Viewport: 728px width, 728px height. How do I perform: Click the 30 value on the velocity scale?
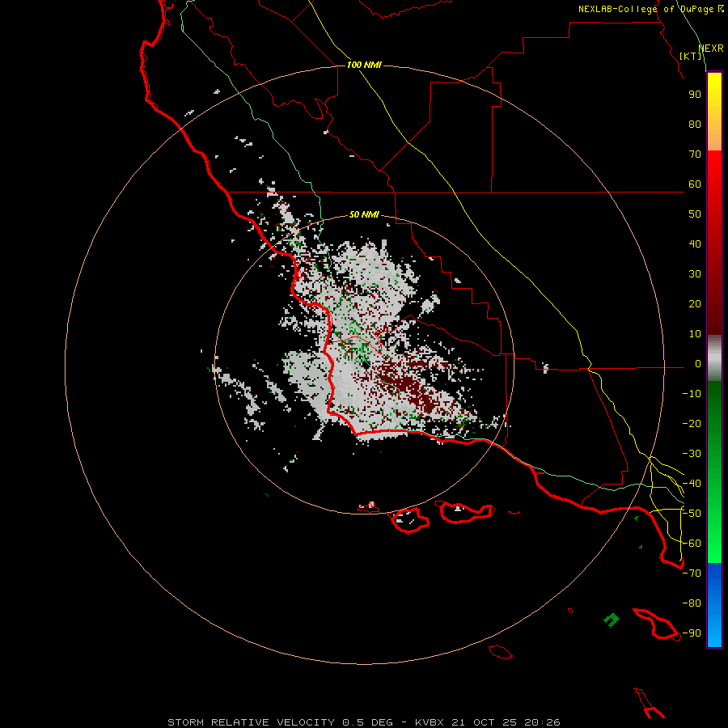[695, 274]
